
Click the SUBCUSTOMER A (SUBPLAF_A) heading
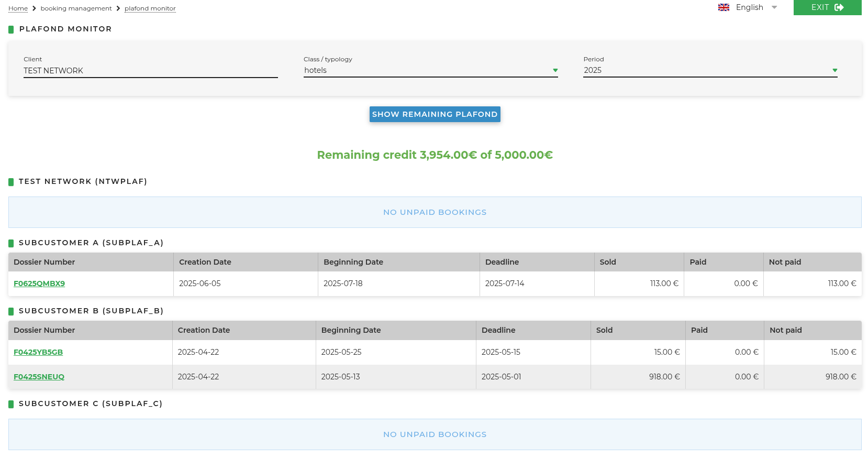click(x=91, y=243)
